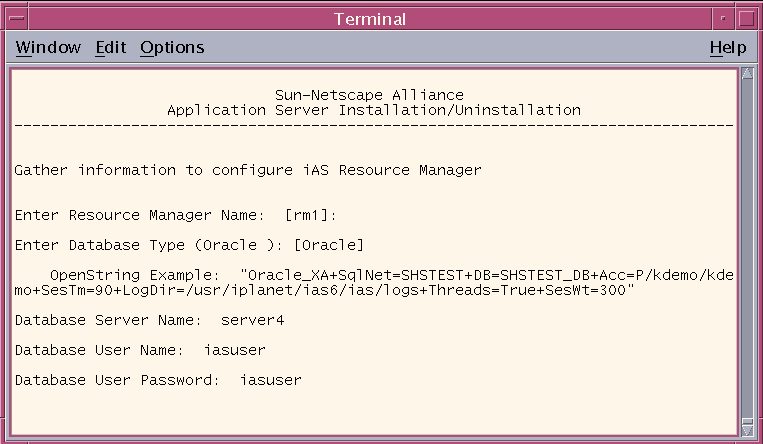This screenshot has width=763, height=444.
Task: Click the minimize dot button in title bar
Action: (723, 18)
